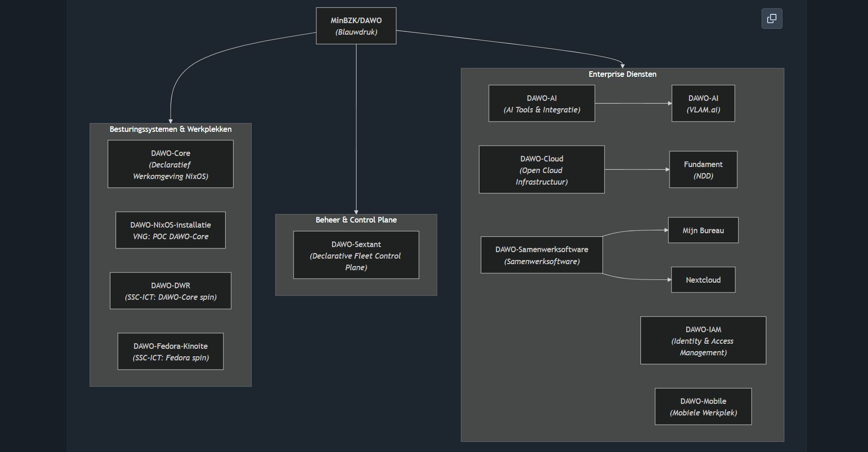868x452 pixels.
Task: Click the Besturingssystemen & Werkplekken title
Action: coord(171,129)
